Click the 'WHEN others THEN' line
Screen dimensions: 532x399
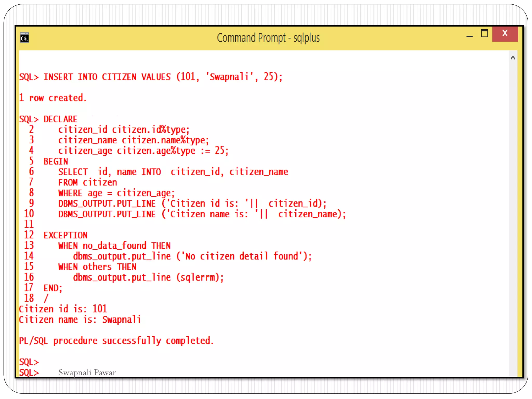(97, 267)
